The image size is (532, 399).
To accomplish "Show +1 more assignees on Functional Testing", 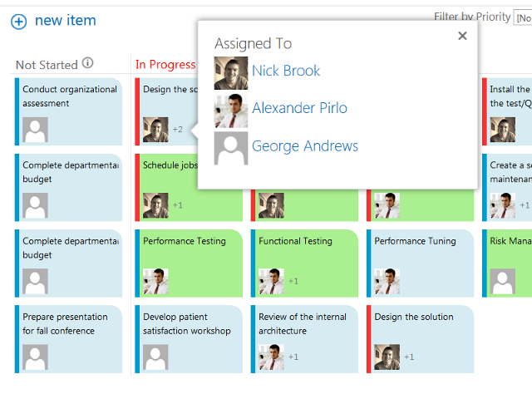I will click(x=293, y=281).
